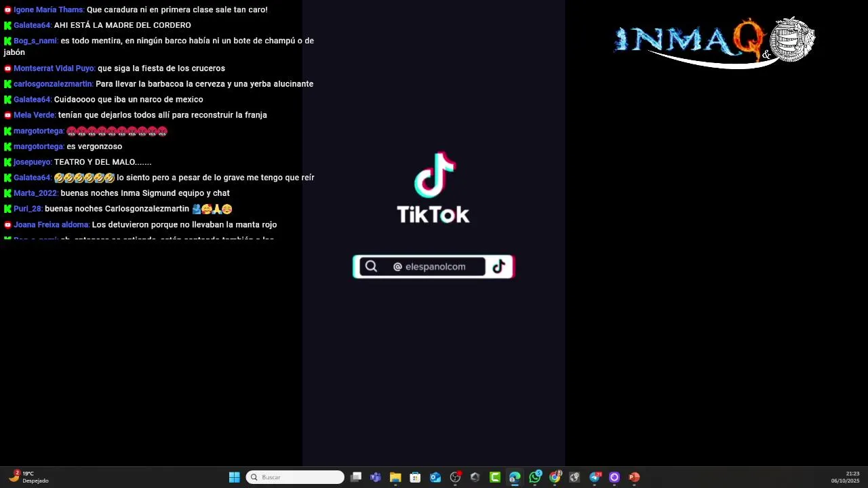868x488 pixels.
Task: Switch to Google Chrome on the taskbar
Action: (555, 477)
